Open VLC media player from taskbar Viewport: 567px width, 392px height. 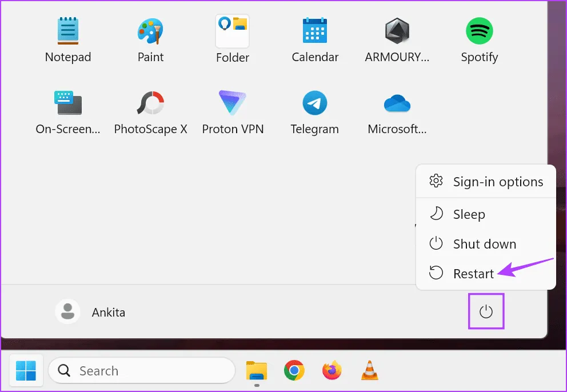pos(370,371)
